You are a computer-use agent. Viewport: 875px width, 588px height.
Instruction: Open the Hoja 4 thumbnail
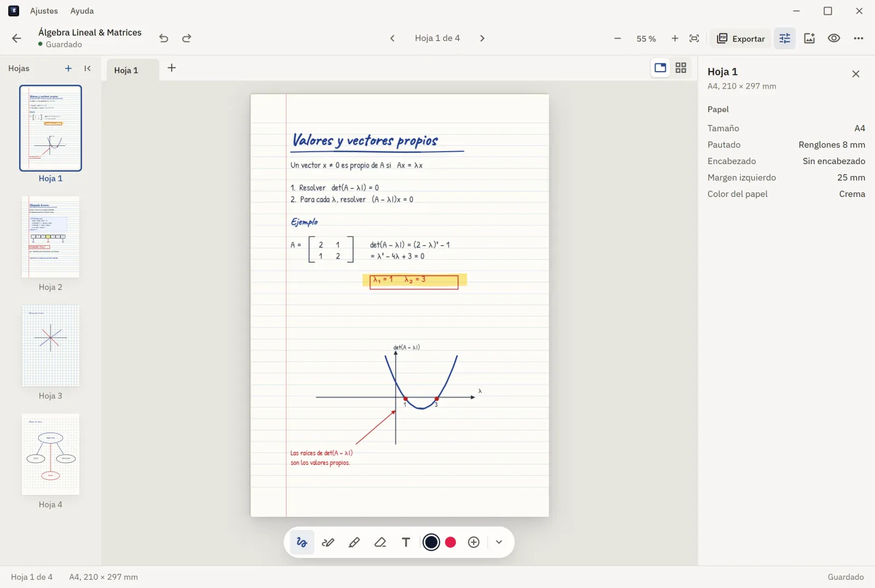point(50,455)
